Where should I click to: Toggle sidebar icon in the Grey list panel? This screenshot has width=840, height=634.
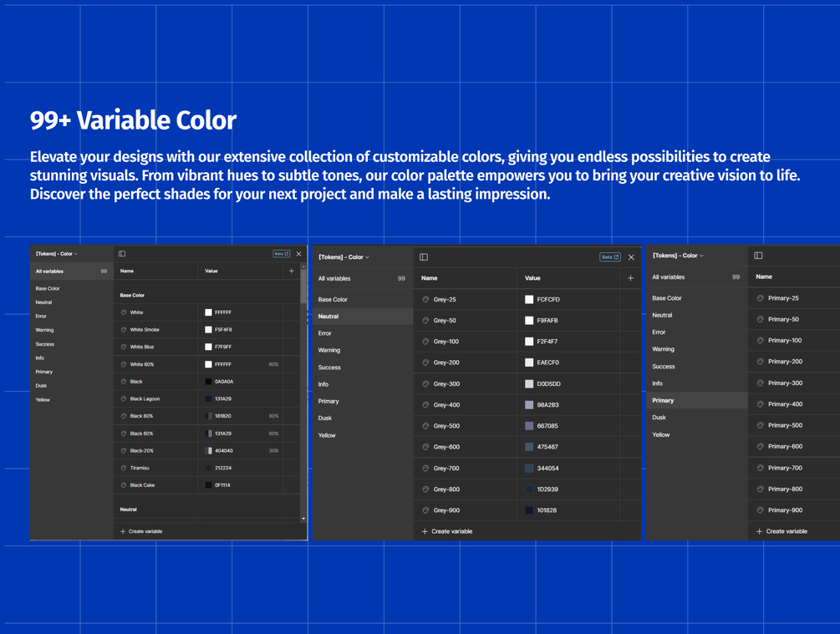[424, 257]
